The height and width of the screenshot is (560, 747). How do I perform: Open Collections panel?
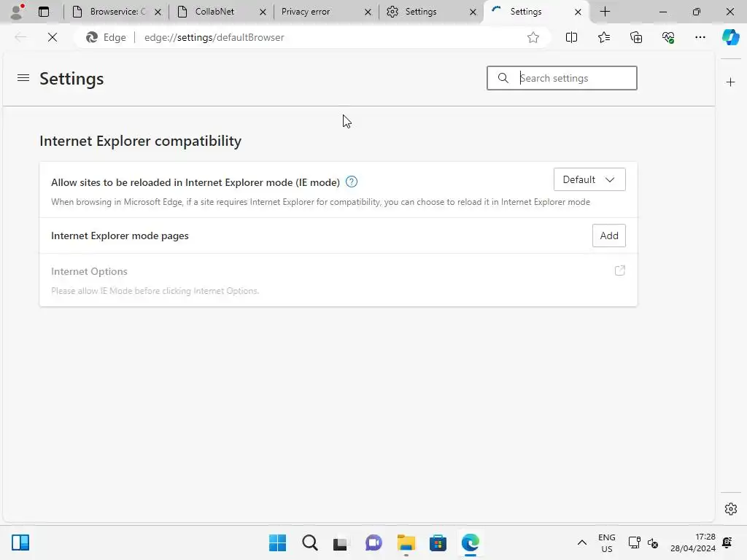tap(636, 37)
